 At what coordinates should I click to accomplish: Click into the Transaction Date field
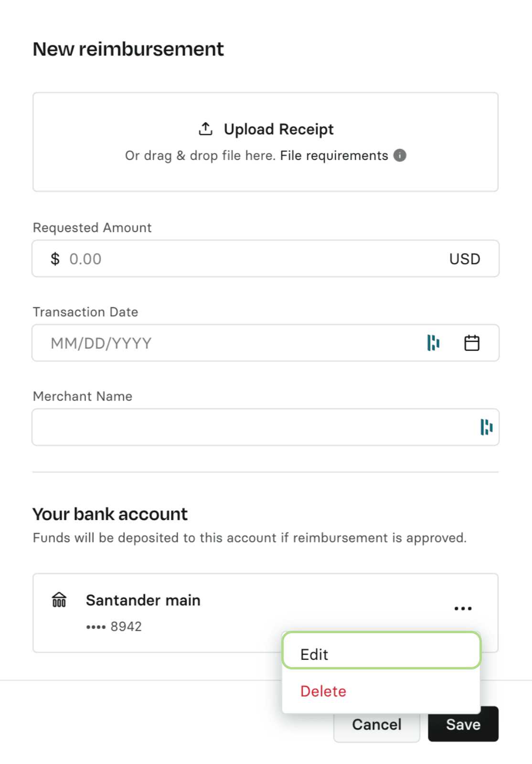[x=229, y=343]
